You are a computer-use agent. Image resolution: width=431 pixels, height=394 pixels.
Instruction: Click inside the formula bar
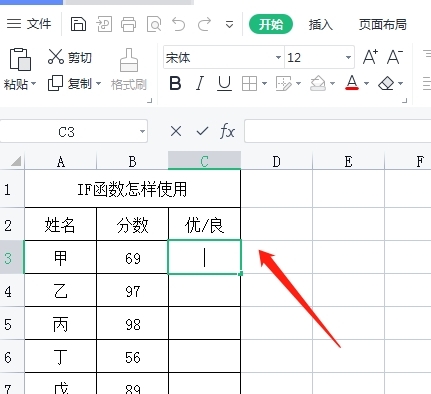click(x=338, y=131)
